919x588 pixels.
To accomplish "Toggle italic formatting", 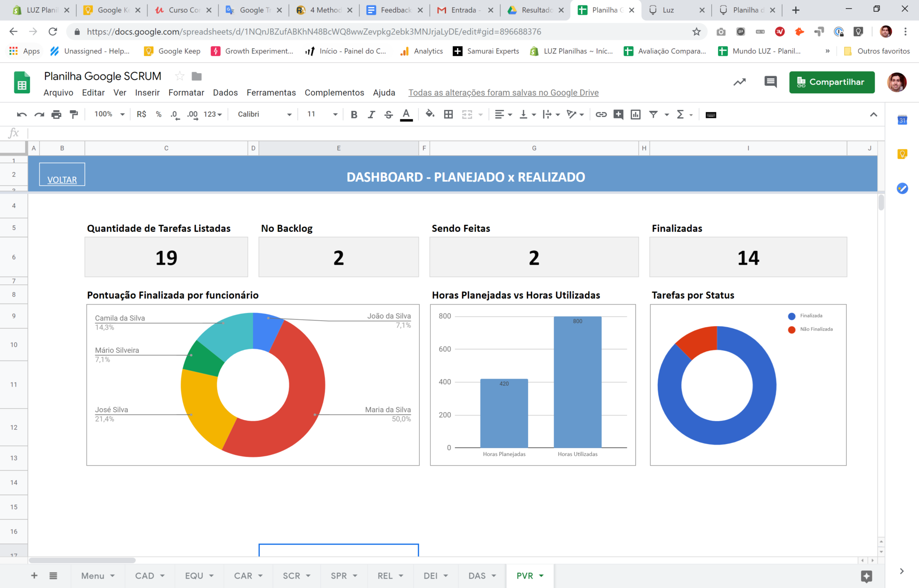I will (x=371, y=114).
